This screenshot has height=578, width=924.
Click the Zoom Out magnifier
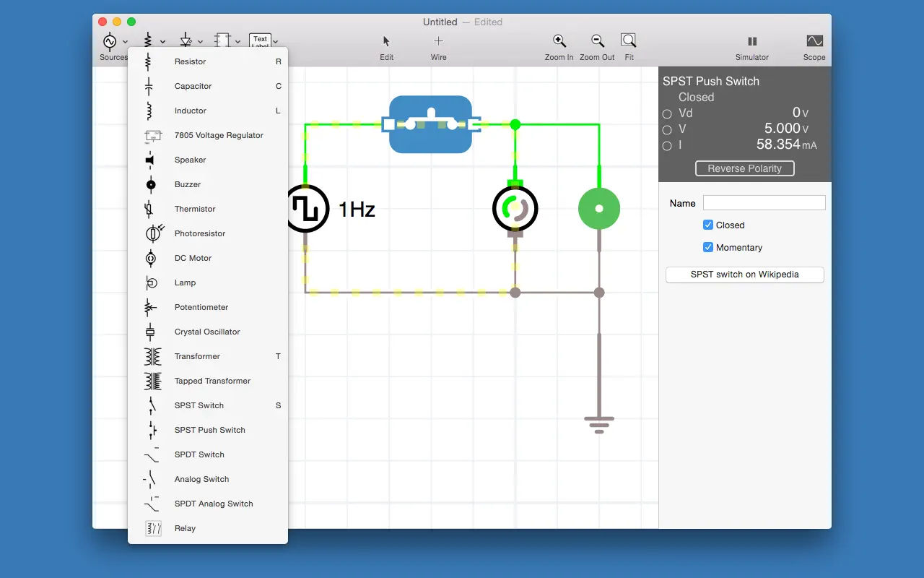tap(597, 42)
